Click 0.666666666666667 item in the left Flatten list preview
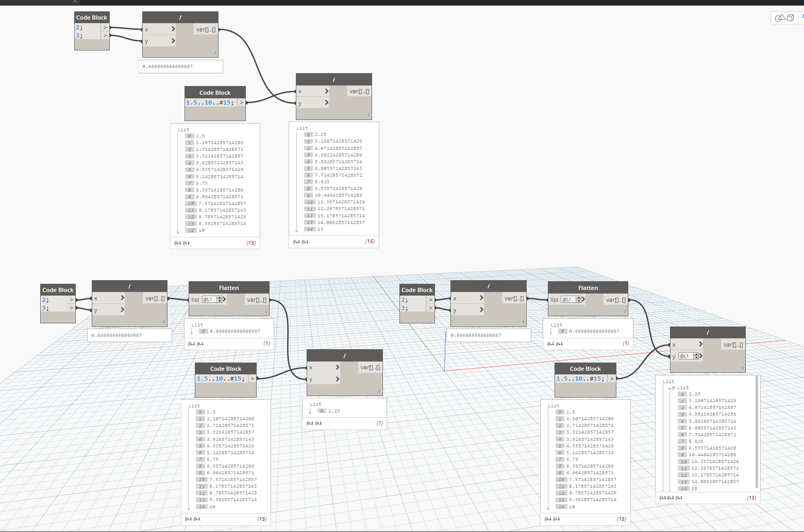The height and width of the screenshot is (532, 804). pyautogui.click(x=235, y=331)
